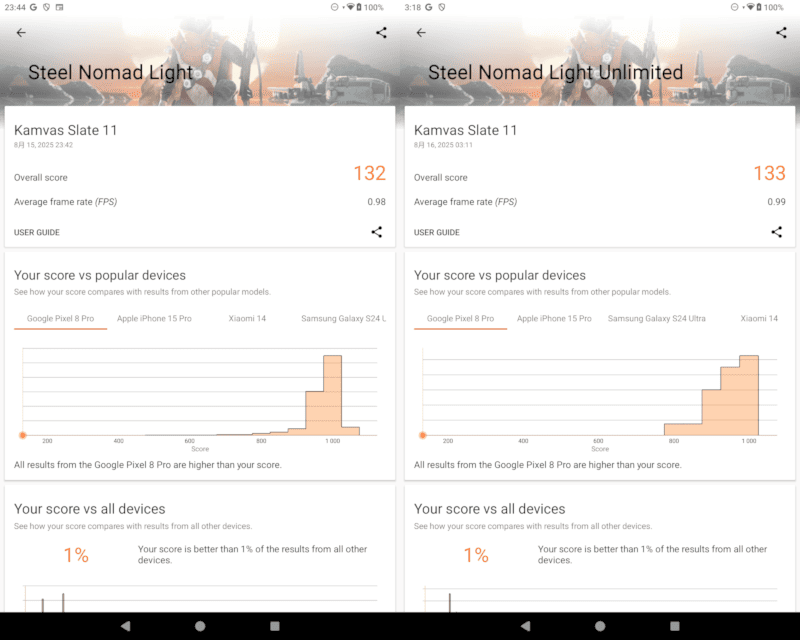This screenshot has width=800, height=640.
Task: Switch to Xiaomi 14 tab in Unlimited results
Action: coord(758,318)
